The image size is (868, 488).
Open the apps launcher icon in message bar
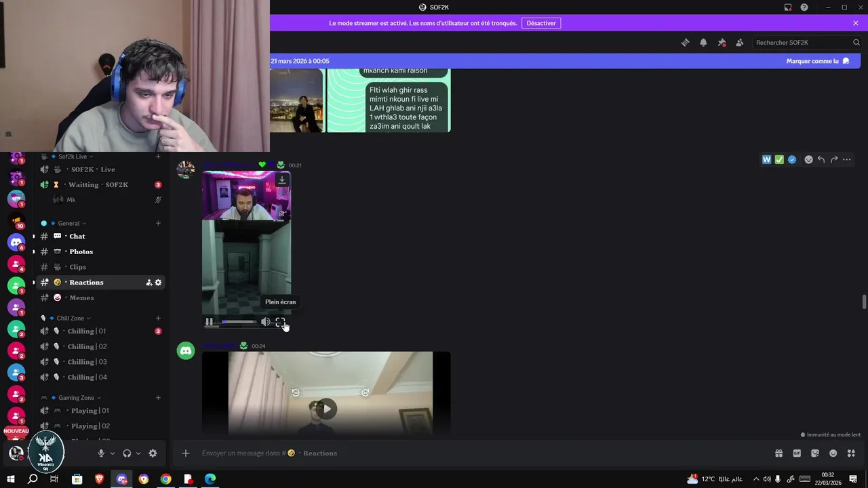(851, 453)
